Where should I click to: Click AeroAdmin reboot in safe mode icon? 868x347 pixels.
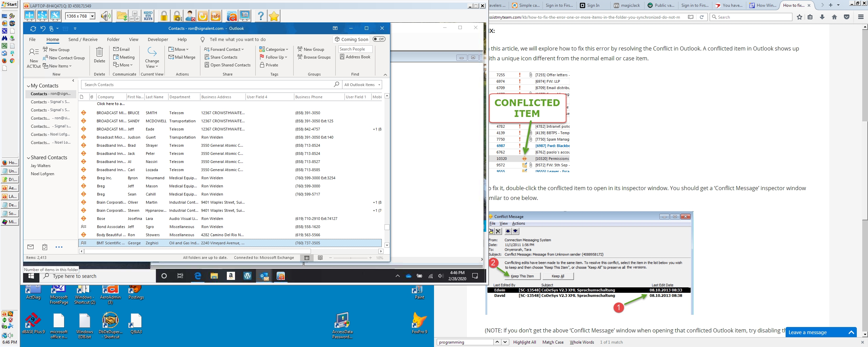tap(215, 16)
